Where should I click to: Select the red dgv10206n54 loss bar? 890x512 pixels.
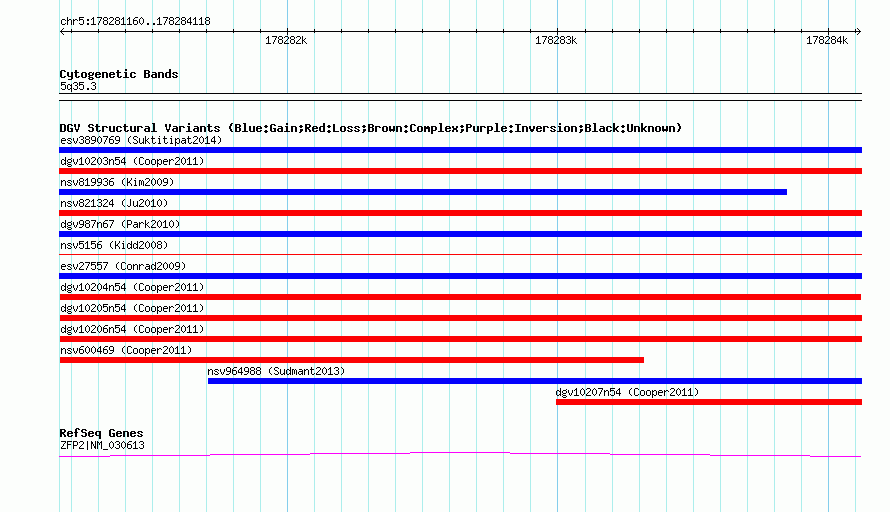click(460, 339)
